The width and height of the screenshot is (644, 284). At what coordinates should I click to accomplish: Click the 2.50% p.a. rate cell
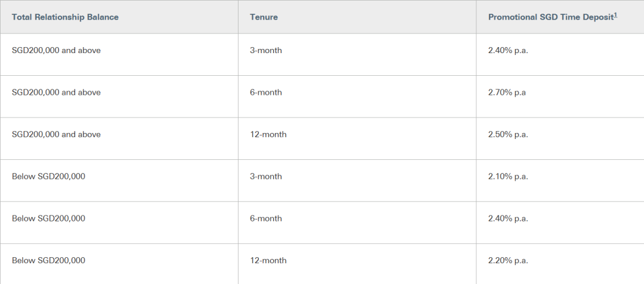(508, 134)
